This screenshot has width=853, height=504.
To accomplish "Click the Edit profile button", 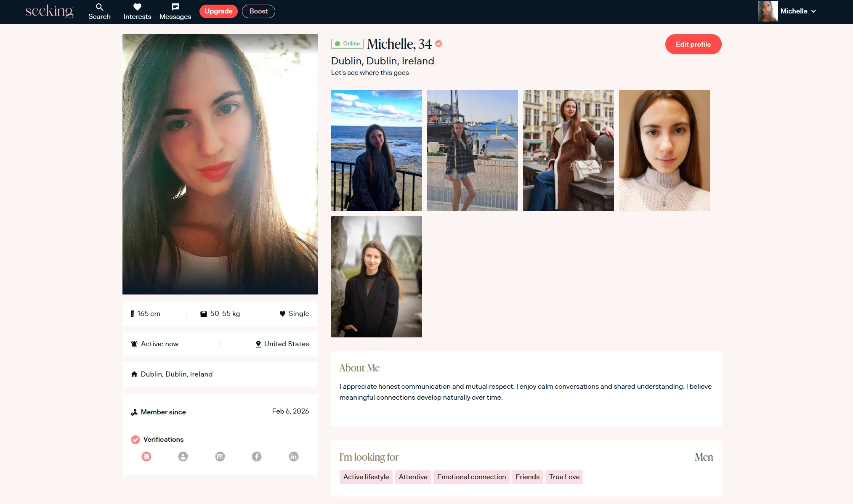I will (693, 44).
